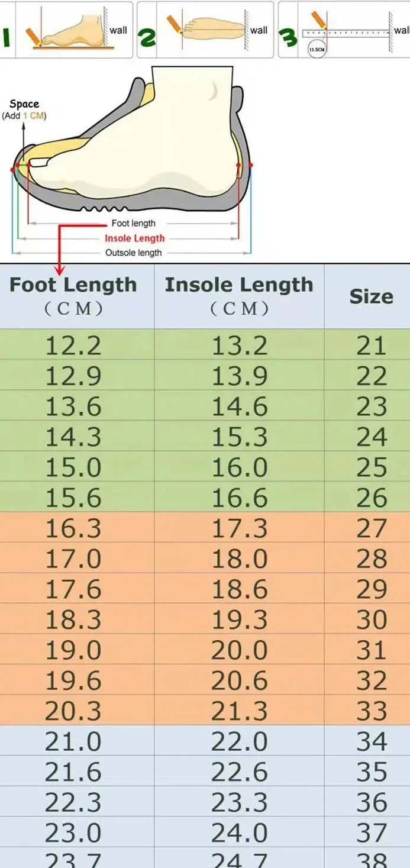Click the green number 1 step marker
Image resolution: width=410 pixels, height=868 pixels.
[5, 37]
